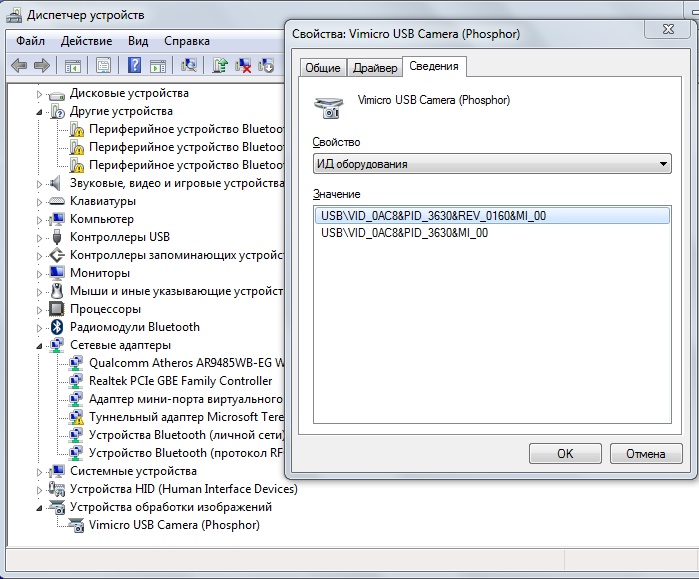Open the Действие menu
The width and height of the screenshot is (699, 579).
click(x=86, y=41)
